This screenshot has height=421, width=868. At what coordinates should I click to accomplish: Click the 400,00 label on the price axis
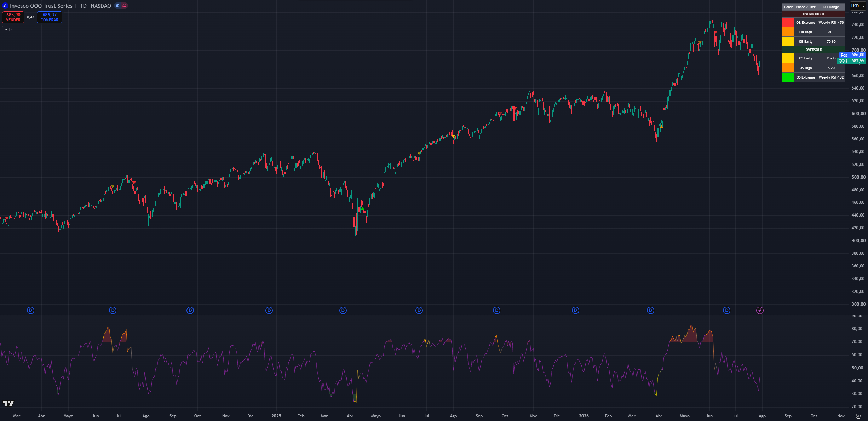[x=858, y=241]
